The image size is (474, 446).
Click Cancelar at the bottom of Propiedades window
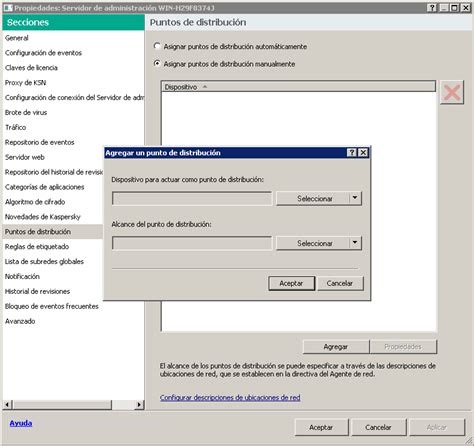tap(379, 427)
